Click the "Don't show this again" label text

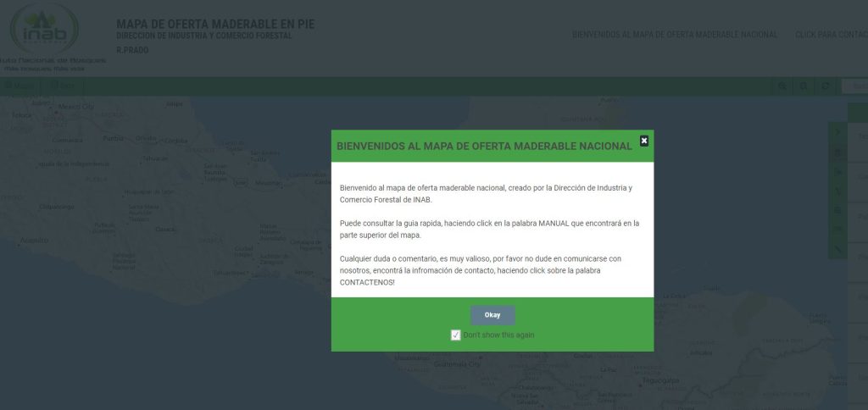[498, 335]
